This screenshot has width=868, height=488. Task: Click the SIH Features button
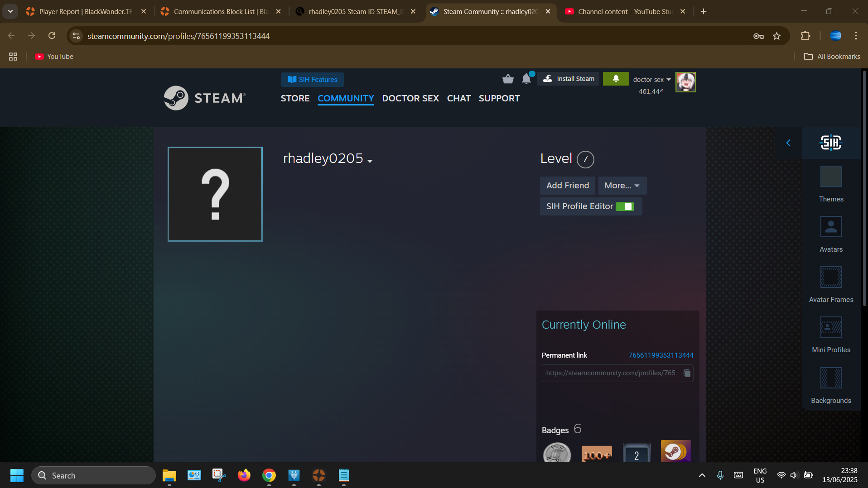313,80
